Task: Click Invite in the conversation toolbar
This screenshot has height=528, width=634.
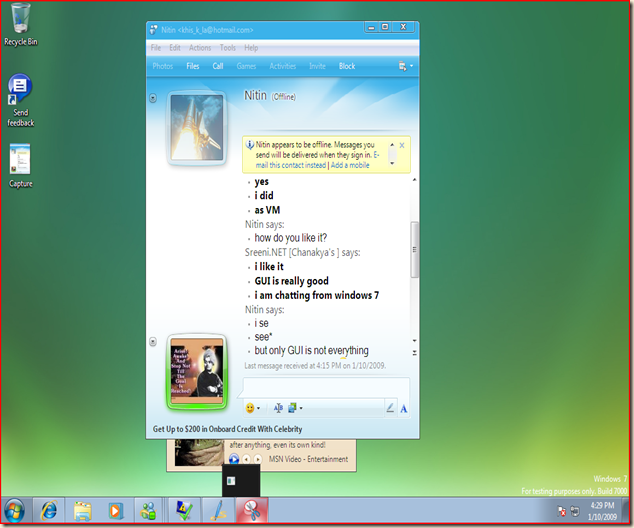Action: pos(317,66)
